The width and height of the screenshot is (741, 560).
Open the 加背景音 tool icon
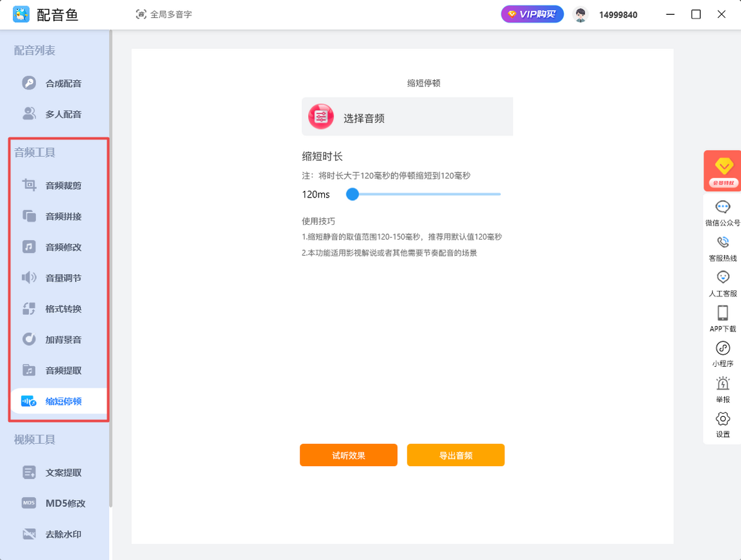pyautogui.click(x=29, y=340)
